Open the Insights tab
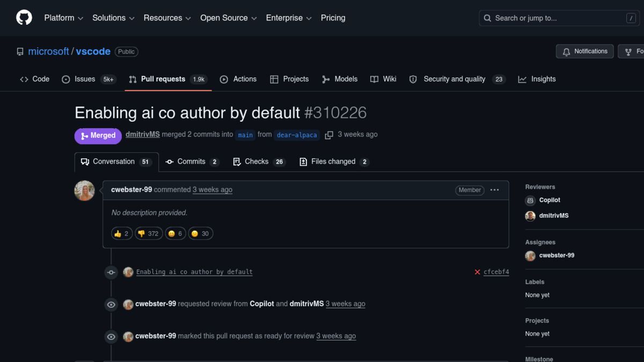Viewport: 644px width, 362px height. [x=537, y=79]
